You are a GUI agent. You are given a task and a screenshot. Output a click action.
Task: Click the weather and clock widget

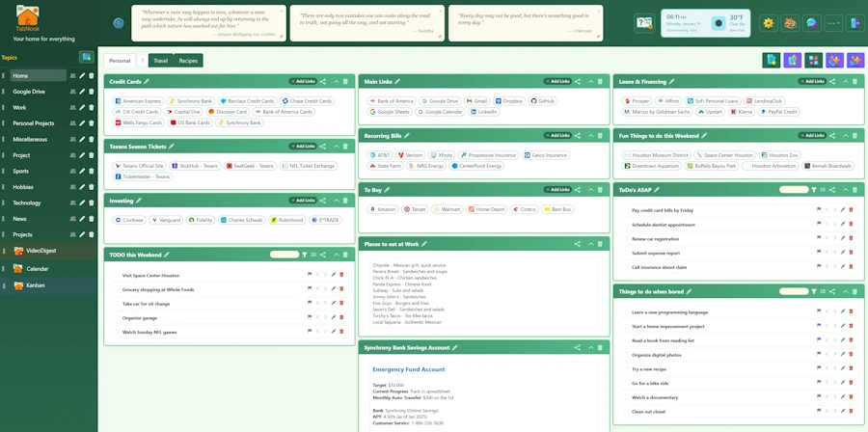click(706, 23)
